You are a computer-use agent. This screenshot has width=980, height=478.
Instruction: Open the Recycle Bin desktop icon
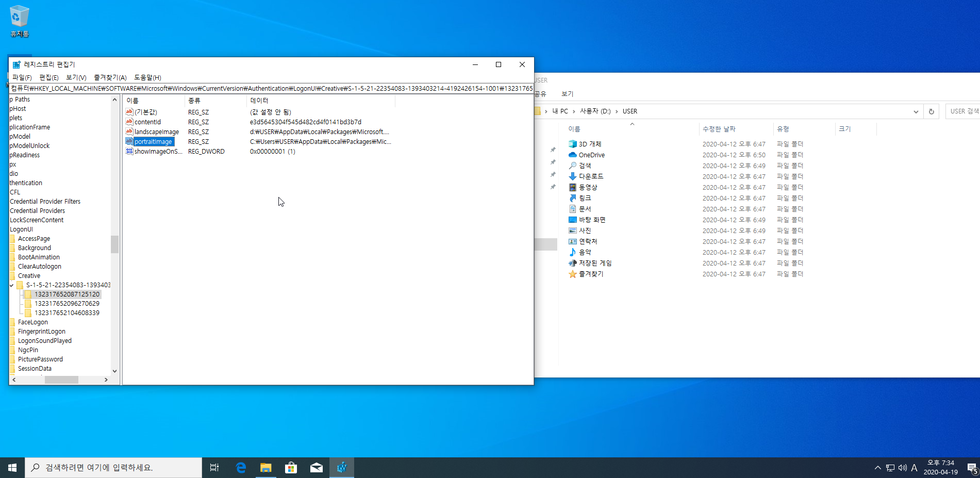point(20,21)
